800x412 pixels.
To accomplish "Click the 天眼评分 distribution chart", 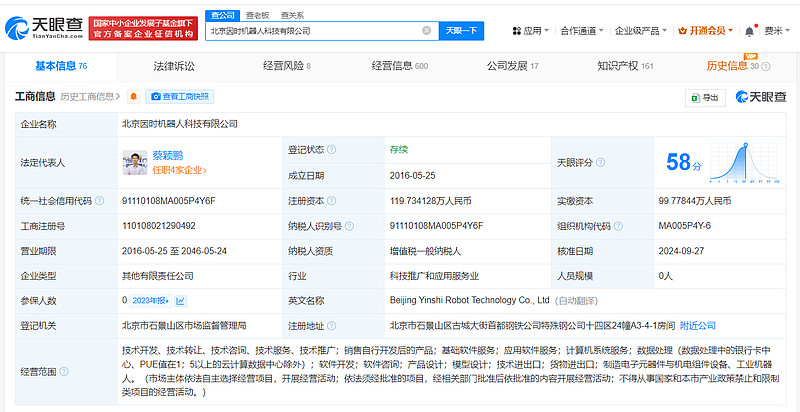I will 744,163.
